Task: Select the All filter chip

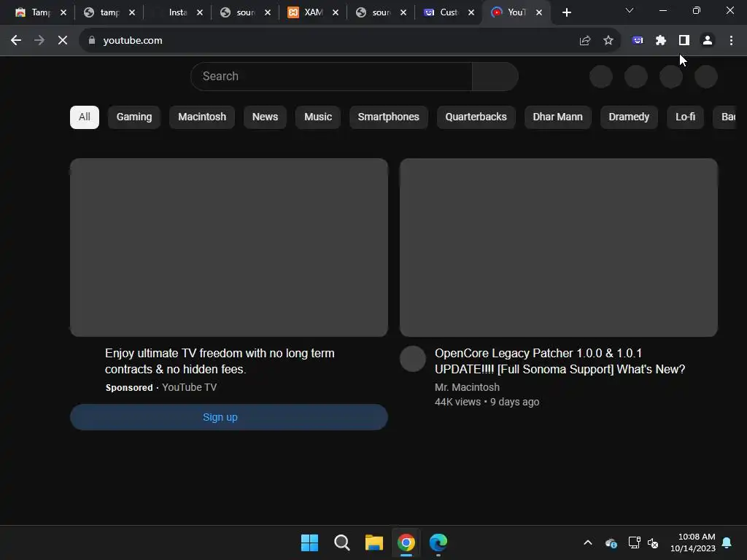Action: [85, 117]
